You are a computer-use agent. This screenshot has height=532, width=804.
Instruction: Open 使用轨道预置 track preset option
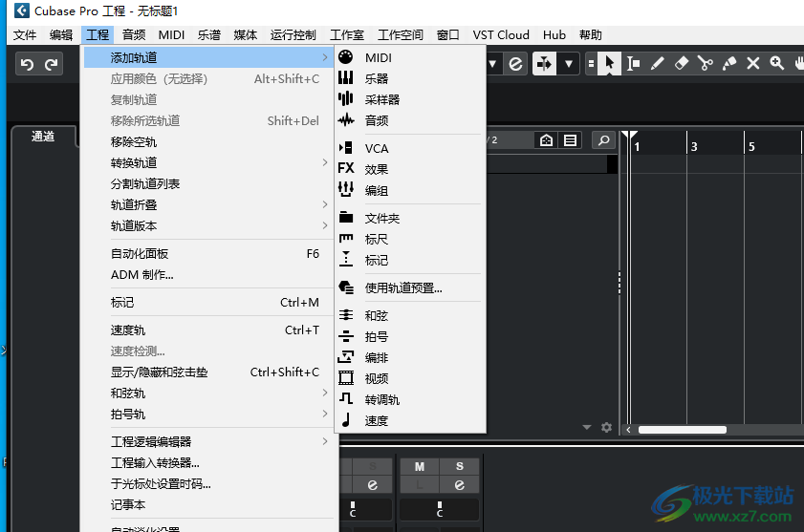[410, 287]
